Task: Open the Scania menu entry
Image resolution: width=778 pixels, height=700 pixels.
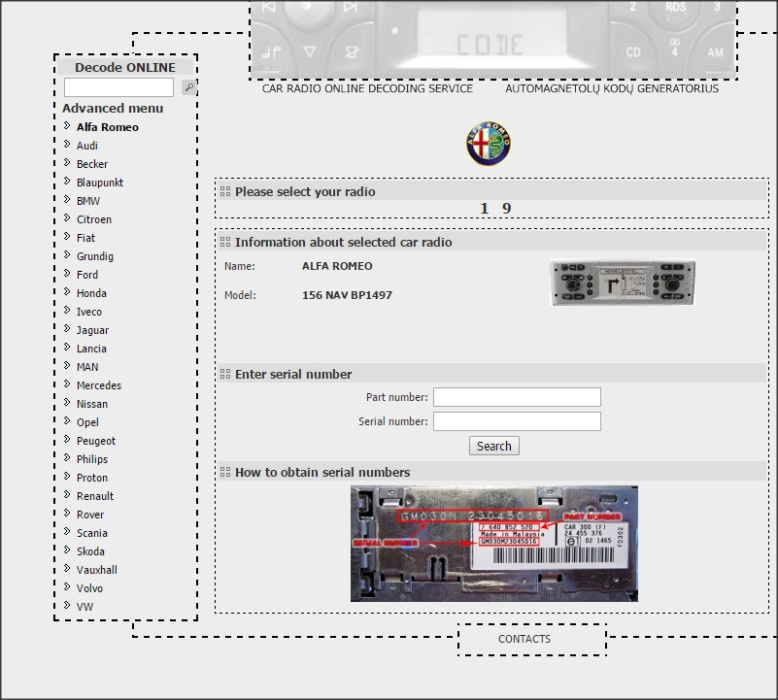Action: tap(92, 533)
